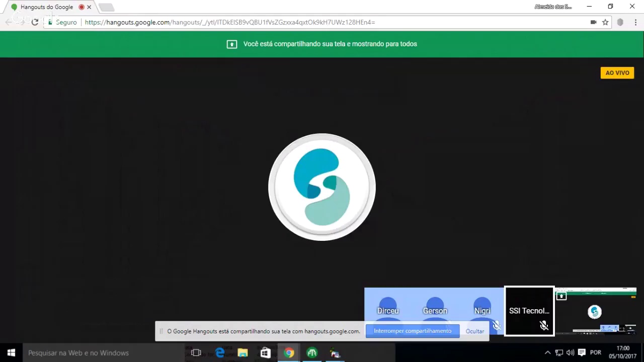The height and width of the screenshot is (362, 644).
Task: Click the 'AO VIVO' live badge
Action: (x=617, y=73)
